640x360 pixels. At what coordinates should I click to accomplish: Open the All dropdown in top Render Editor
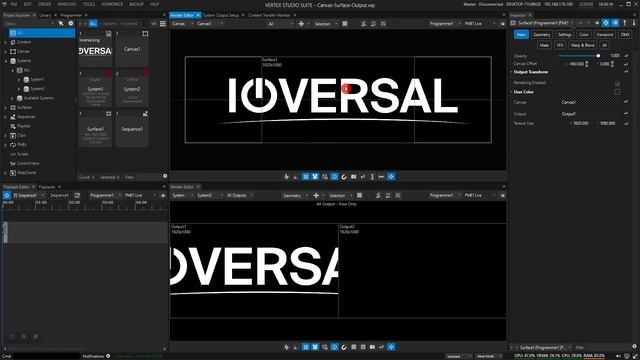tap(280, 24)
